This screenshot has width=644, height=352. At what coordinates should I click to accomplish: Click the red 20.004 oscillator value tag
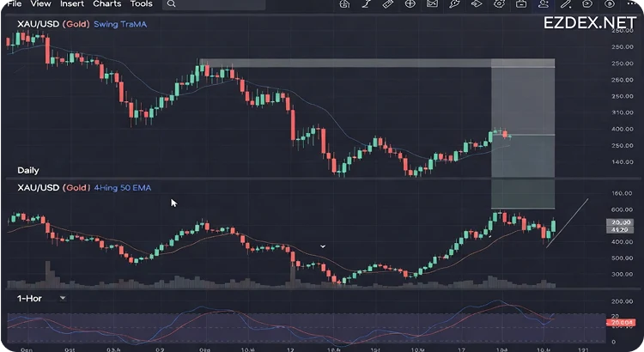click(621, 323)
